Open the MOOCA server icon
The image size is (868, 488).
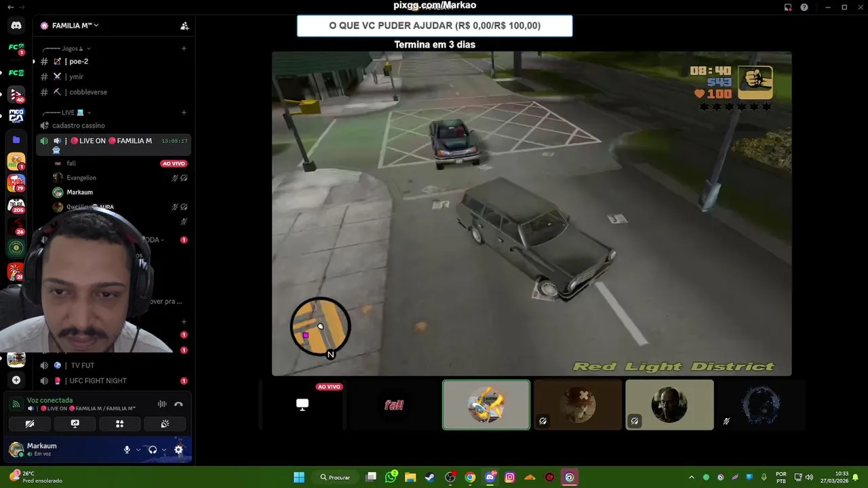click(16, 117)
